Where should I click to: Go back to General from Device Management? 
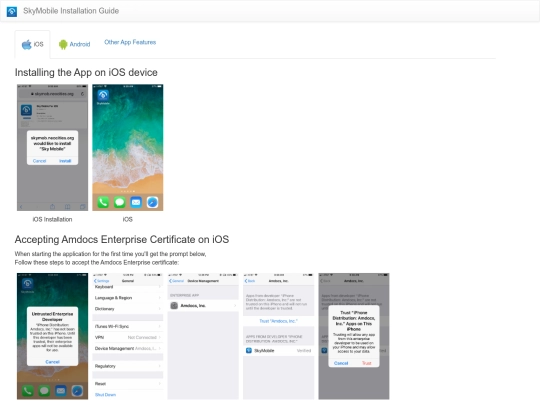[177, 281]
